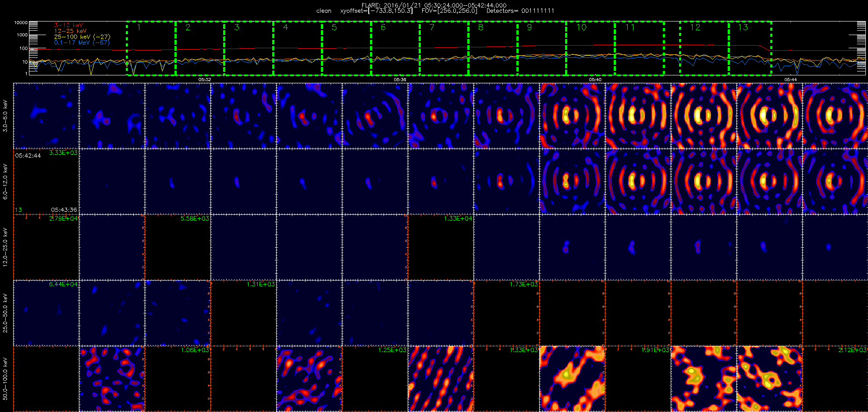Click the 1.33E+04 value label
The height and width of the screenshot is (412, 868).
[458, 218]
